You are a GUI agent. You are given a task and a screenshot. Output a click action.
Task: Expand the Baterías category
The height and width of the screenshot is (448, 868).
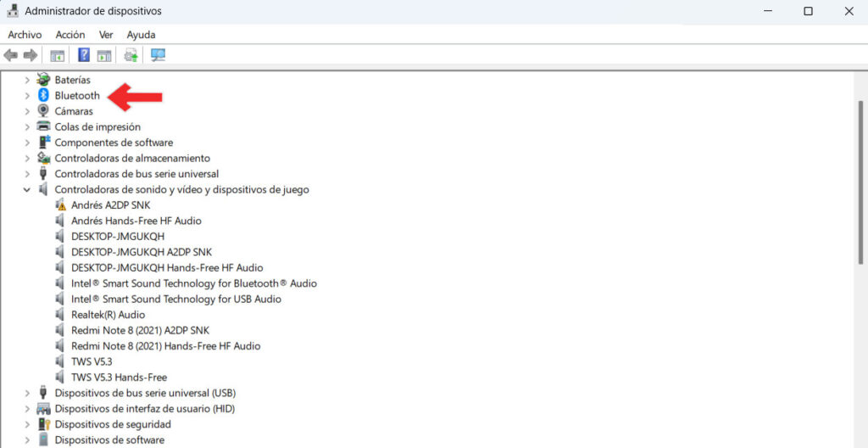tap(27, 80)
